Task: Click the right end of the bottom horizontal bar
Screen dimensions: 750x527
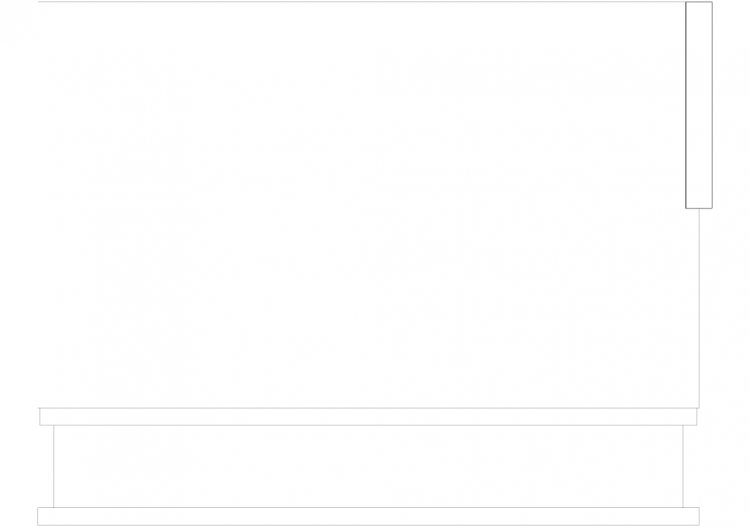Action: [x=699, y=516]
